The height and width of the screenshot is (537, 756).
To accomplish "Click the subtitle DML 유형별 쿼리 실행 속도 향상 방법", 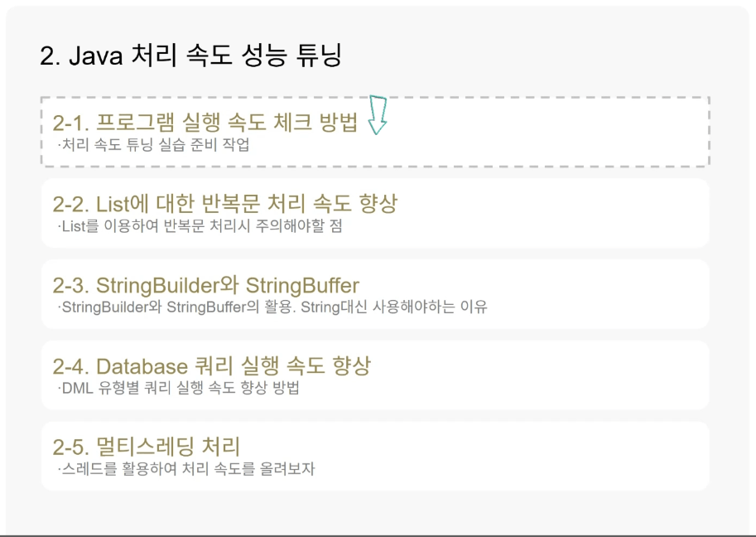I will click(178, 388).
